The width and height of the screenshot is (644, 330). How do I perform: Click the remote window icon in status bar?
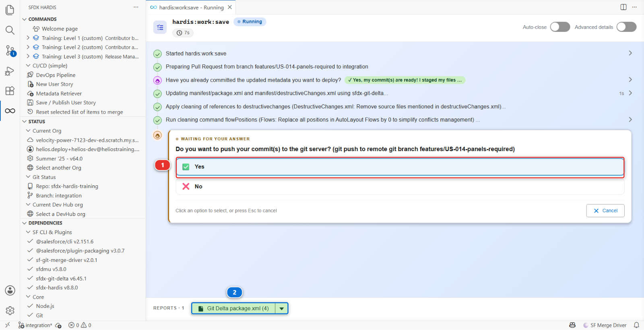[x=7, y=325]
